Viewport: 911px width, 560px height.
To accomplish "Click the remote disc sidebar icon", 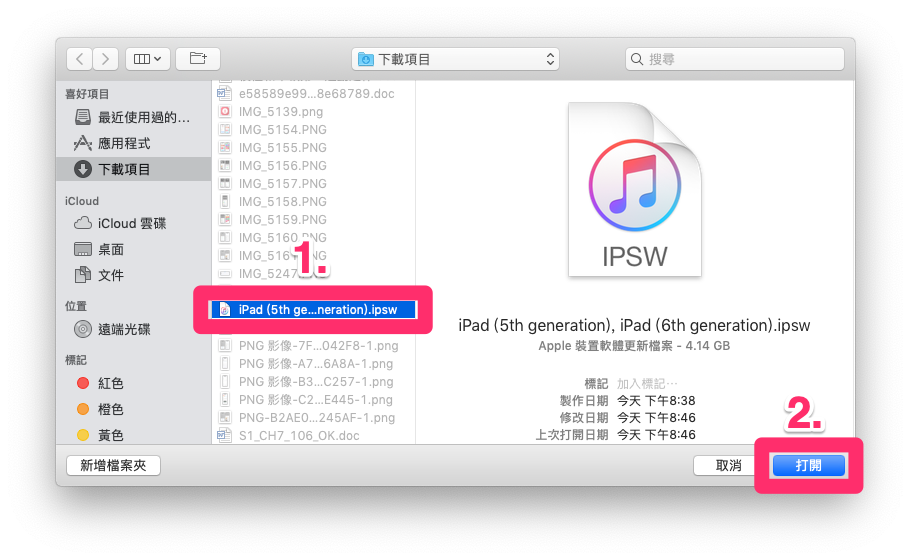I will click(x=83, y=329).
